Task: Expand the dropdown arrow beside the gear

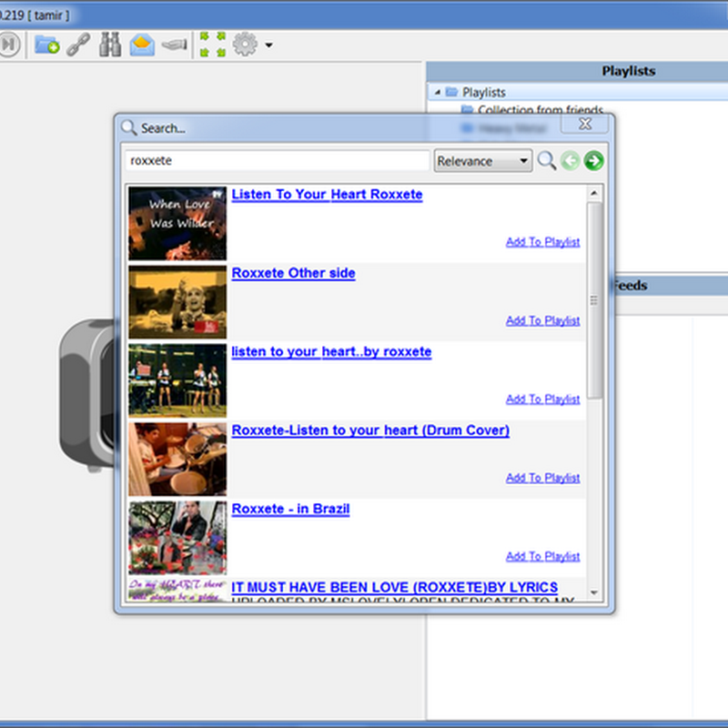Action: [268, 45]
